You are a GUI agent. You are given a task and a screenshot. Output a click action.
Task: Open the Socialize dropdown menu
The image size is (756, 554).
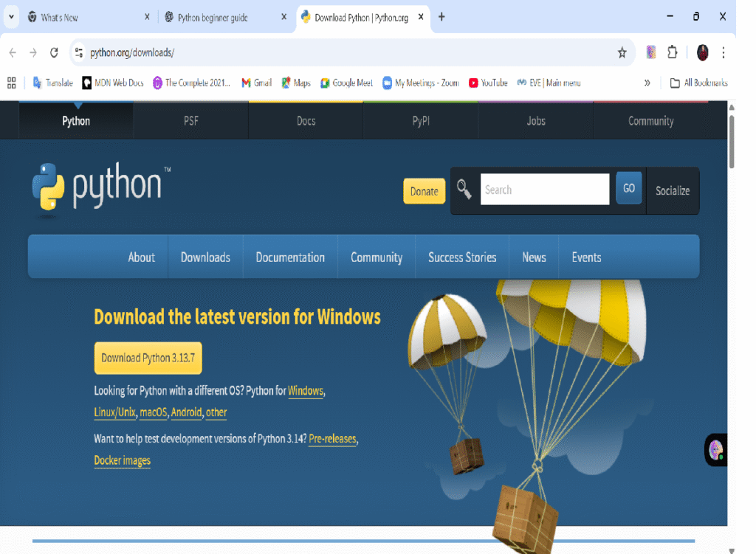pos(672,190)
